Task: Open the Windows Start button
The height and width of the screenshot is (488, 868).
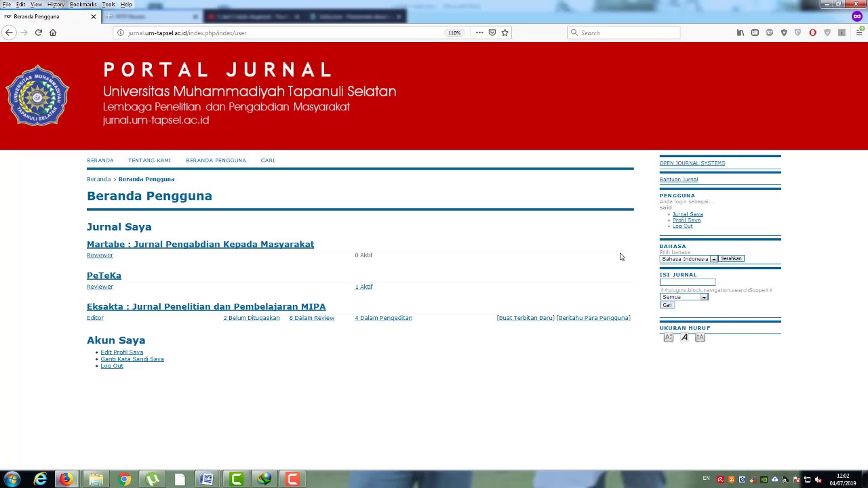Action: coord(12,479)
